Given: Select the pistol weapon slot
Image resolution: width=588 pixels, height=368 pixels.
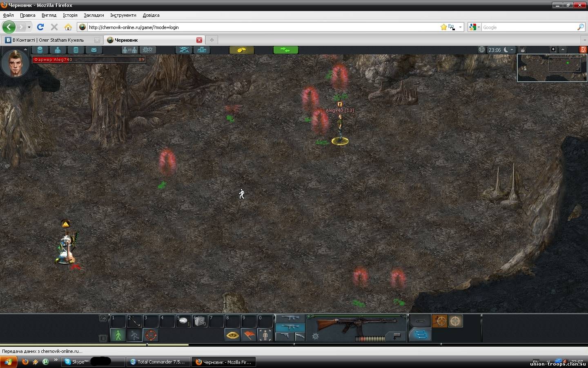Looking at the screenshot, I should pyautogui.click(x=285, y=336).
